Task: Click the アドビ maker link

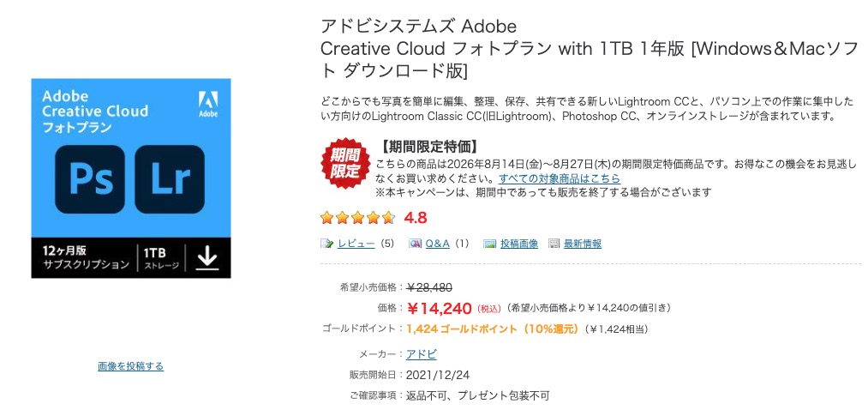Action: (422, 354)
